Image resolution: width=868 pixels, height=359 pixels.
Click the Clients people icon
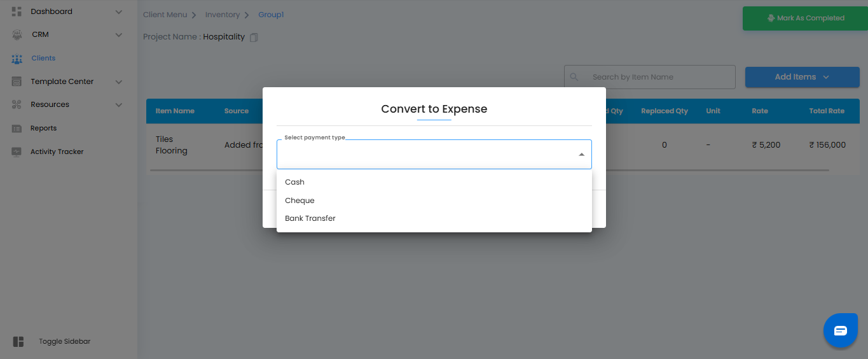point(17,59)
